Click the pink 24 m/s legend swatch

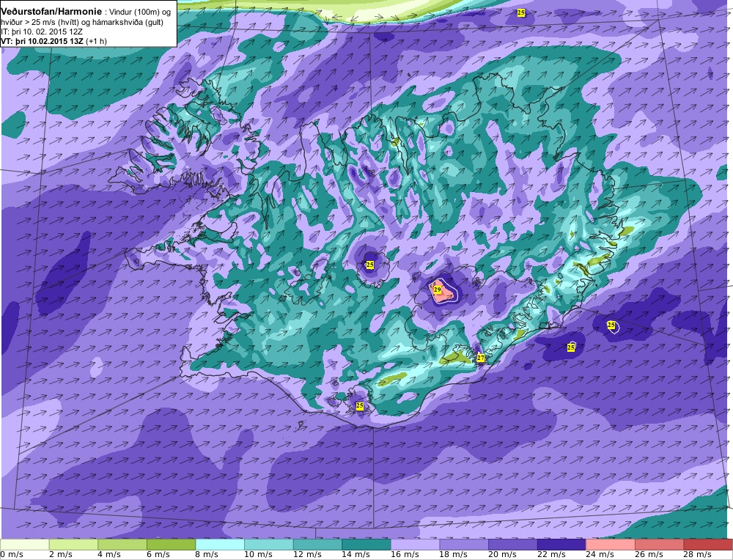coord(611,545)
